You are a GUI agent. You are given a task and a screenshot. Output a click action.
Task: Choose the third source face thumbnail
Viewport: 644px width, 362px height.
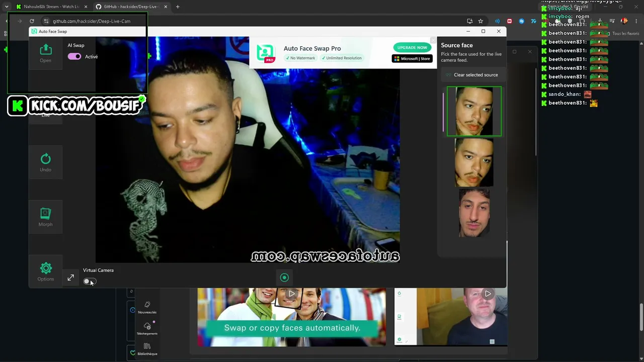(x=474, y=213)
